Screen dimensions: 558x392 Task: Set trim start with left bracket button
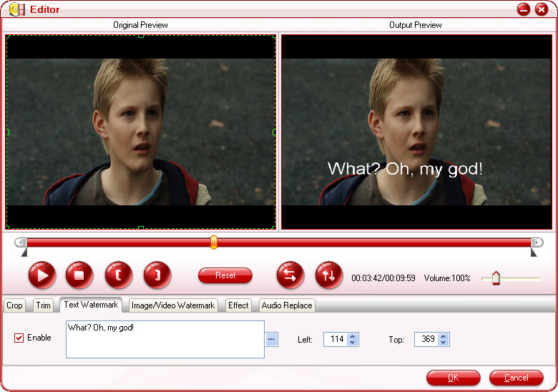click(119, 275)
